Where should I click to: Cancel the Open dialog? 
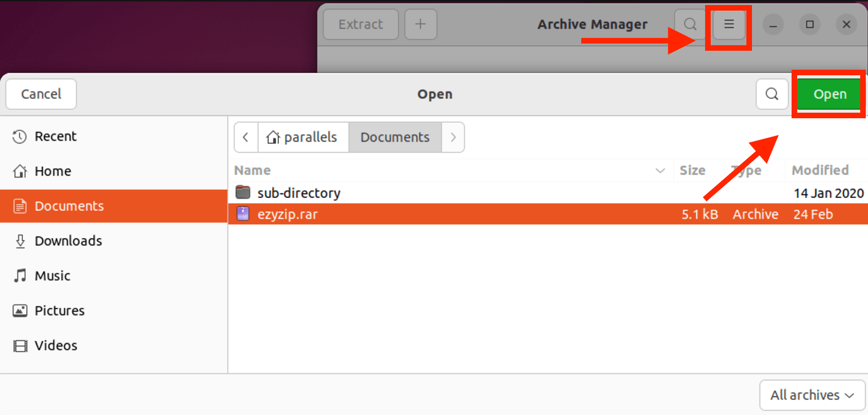pos(41,94)
